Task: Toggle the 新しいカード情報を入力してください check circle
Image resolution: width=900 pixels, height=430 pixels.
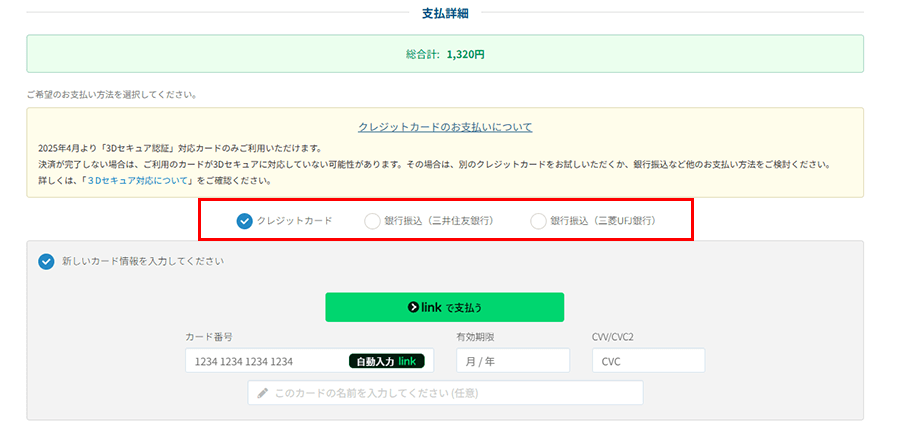Action: pos(46,262)
